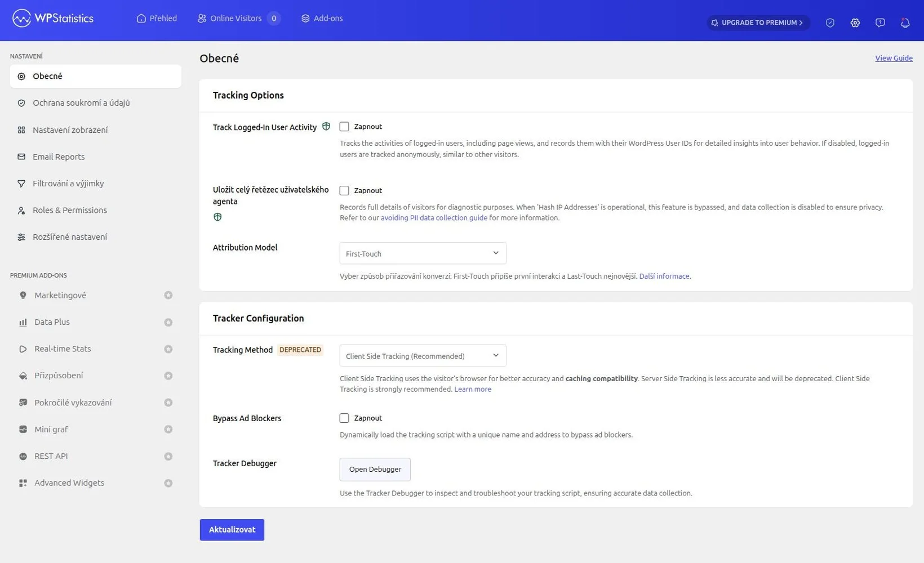Viewport: 924px width, 563px height.
Task: Open Nastavení zobrazení settings
Action: 96,130
